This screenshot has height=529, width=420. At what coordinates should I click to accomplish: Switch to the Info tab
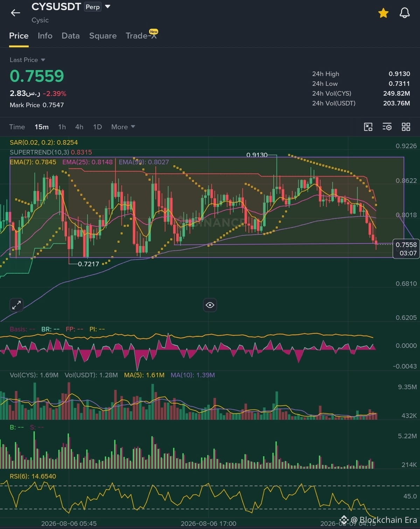[x=45, y=36]
